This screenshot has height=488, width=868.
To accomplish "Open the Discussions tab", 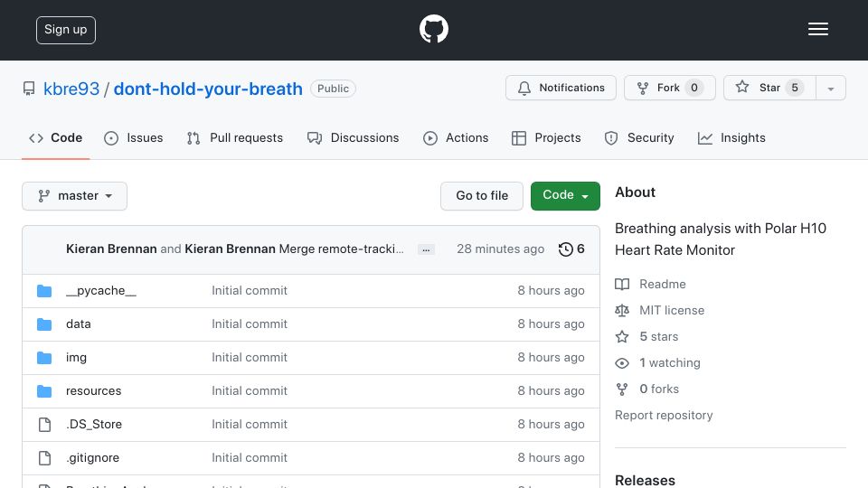I will [353, 137].
